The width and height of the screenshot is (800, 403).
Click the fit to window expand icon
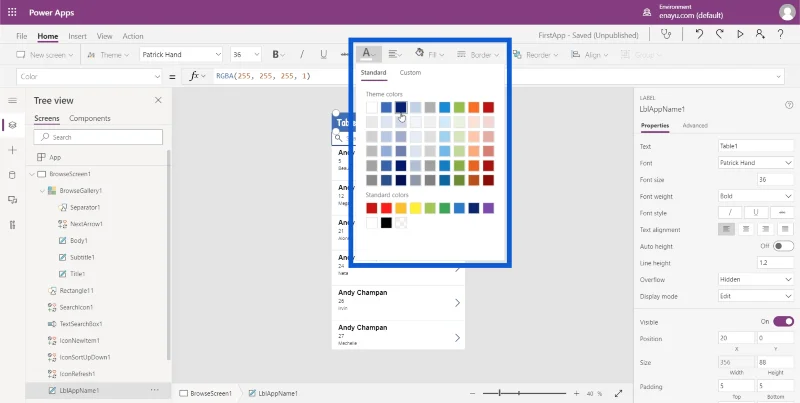click(x=618, y=393)
